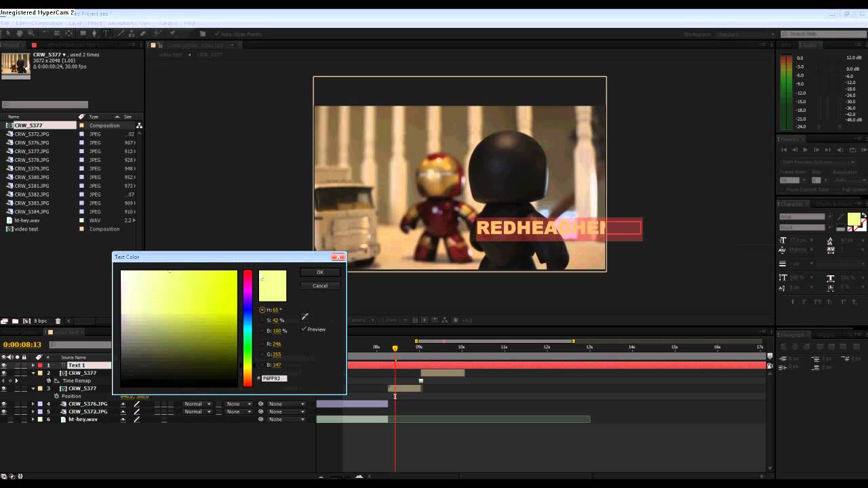Hide layer 5 CRW_5372.JPG eye toggle
This screenshot has width=868, height=488.
tap(3, 411)
